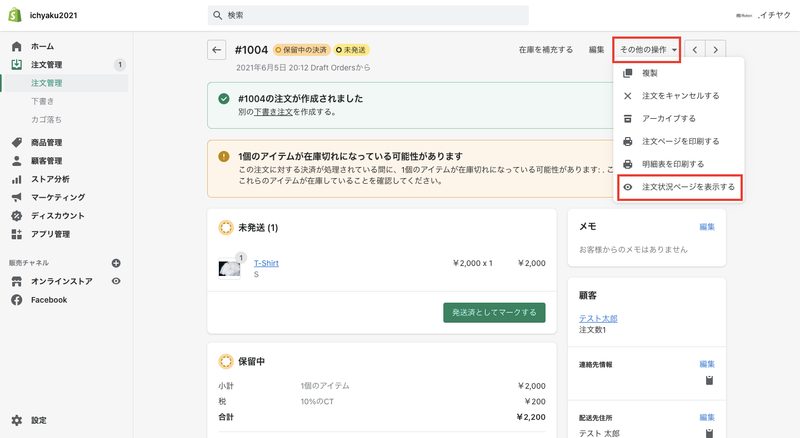Image resolution: width=800 pixels, height=438 pixels.
Task: Click the search magnifier icon
Action: tap(217, 15)
